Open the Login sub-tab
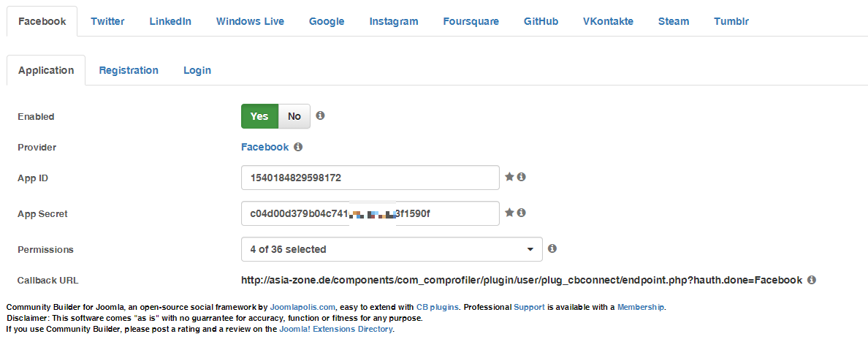This screenshot has width=868, height=361. [197, 70]
